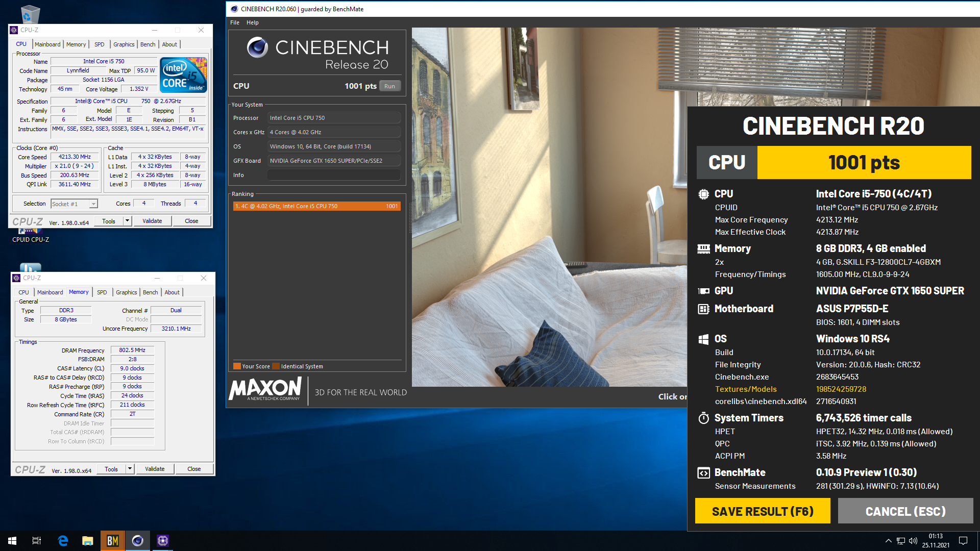Click the Cinebench window title icon
Viewport: 980px width, 551px height.
pos(234,9)
